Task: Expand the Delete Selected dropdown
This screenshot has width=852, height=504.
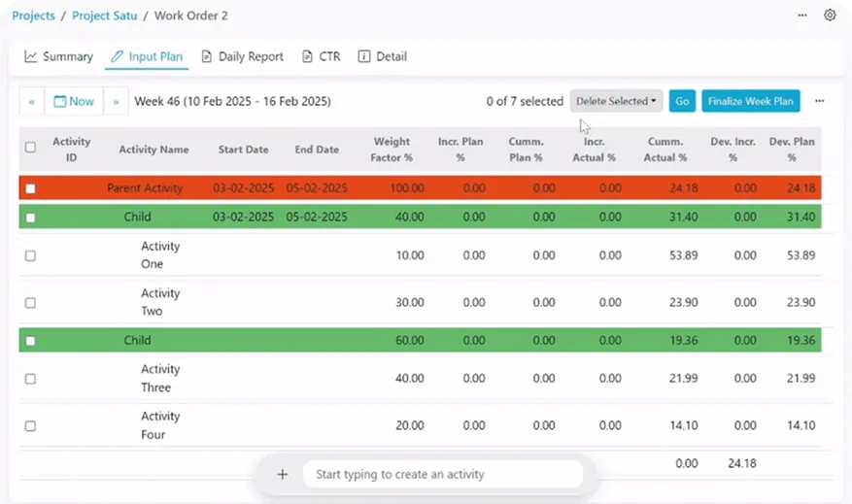Action: [617, 101]
